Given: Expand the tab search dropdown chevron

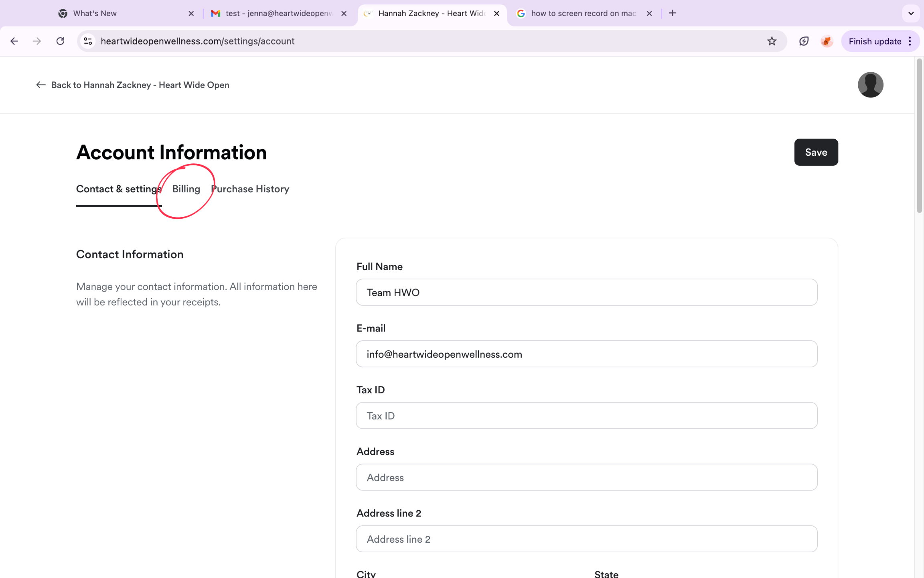Looking at the screenshot, I should pyautogui.click(x=911, y=13).
